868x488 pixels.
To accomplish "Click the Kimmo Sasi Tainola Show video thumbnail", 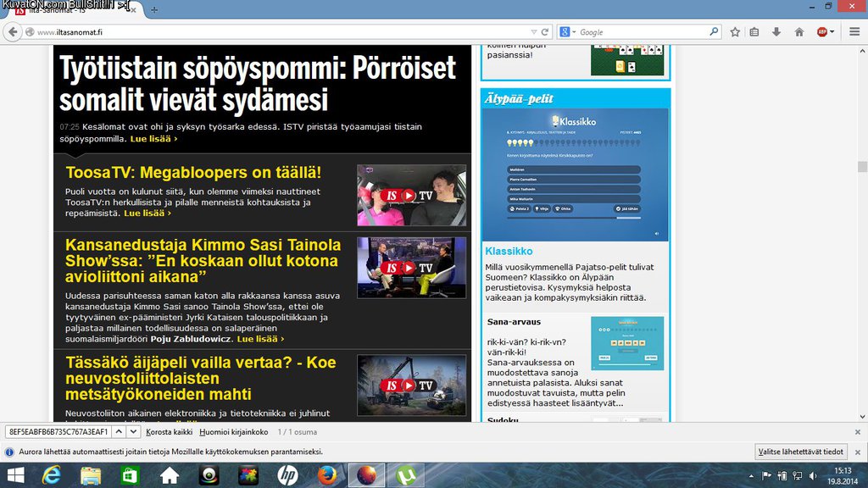I will tap(411, 268).
